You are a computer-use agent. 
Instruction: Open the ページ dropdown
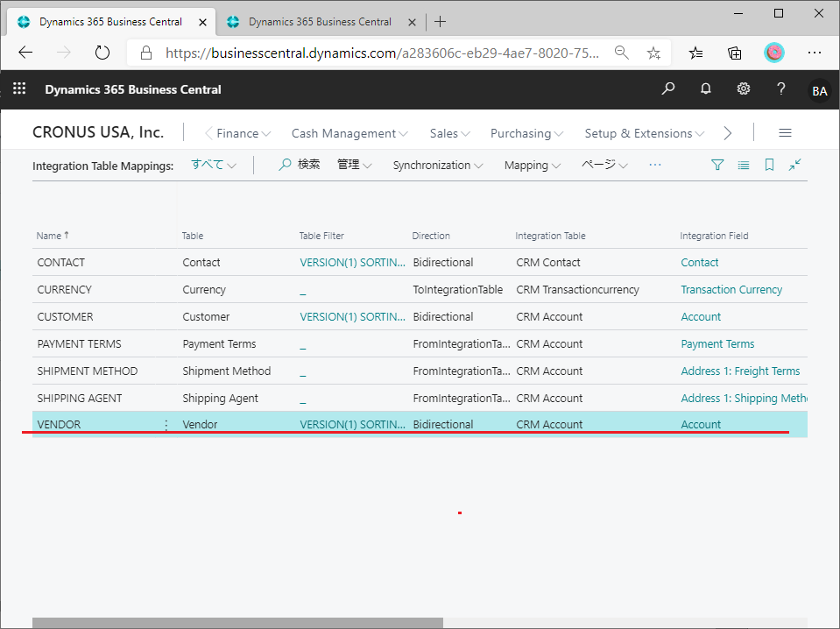pyautogui.click(x=604, y=165)
